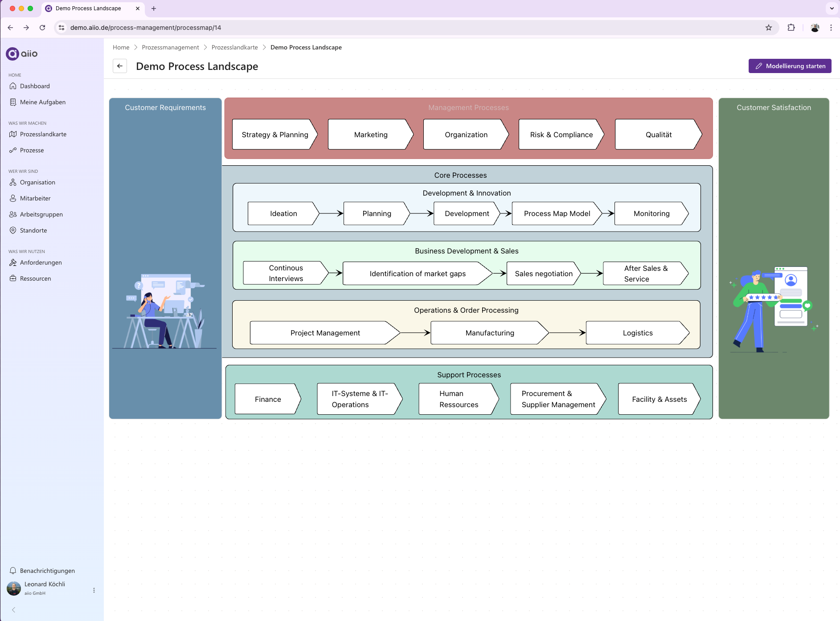Click the aiio logo
840x621 pixels.
coord(20,53)
